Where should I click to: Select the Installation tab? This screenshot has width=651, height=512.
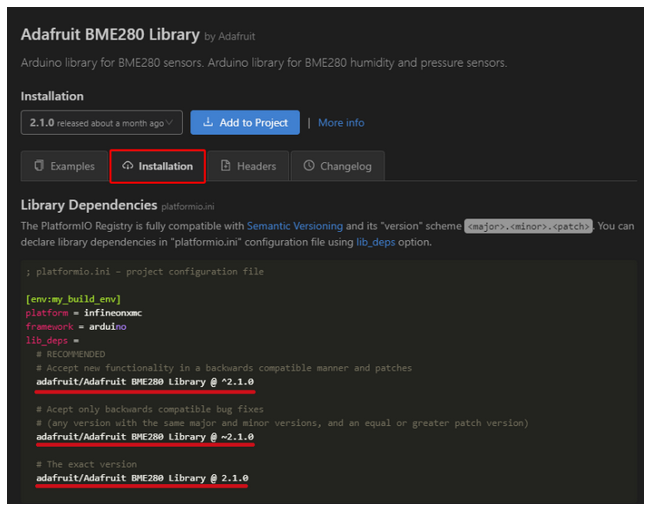[158, 166]
